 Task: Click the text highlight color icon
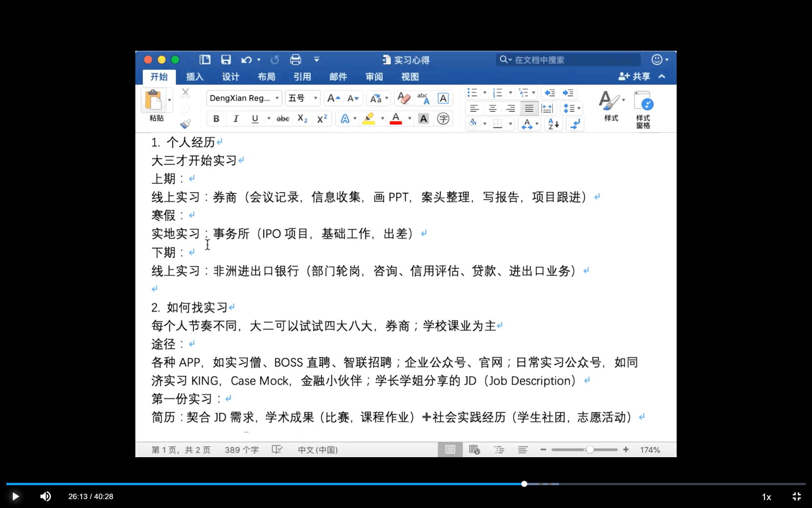click(x=368, y=119)
